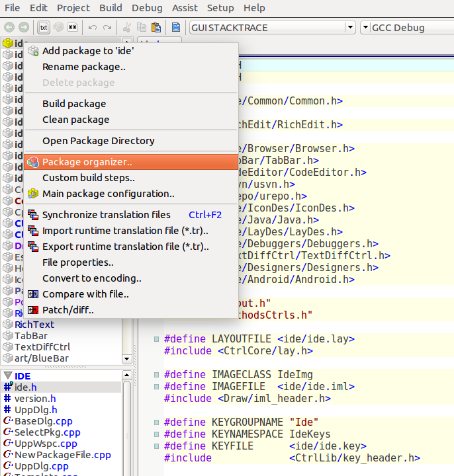The width and height of the screenshot is (454, 476).
Task: Click the blue document icon in toolbar
Action: point(176,27)
